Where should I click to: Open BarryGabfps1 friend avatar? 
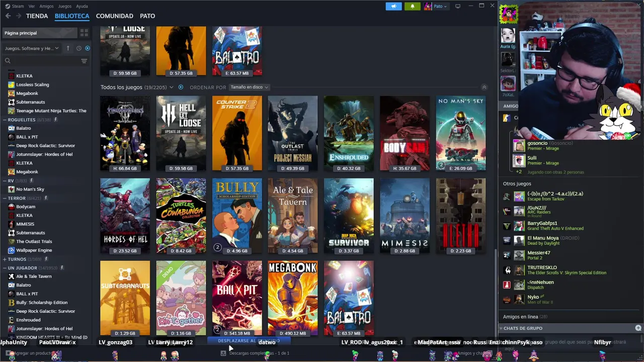tap(519, 226)
